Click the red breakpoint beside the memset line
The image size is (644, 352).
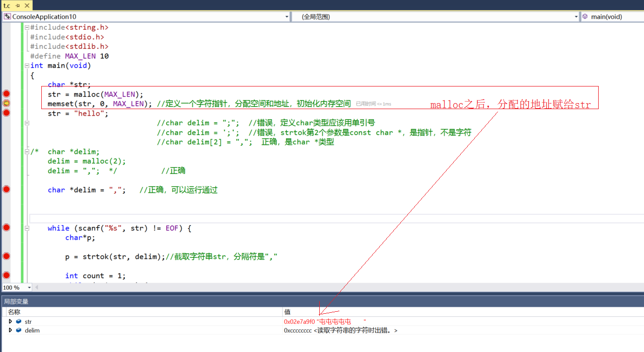(5, 112)
